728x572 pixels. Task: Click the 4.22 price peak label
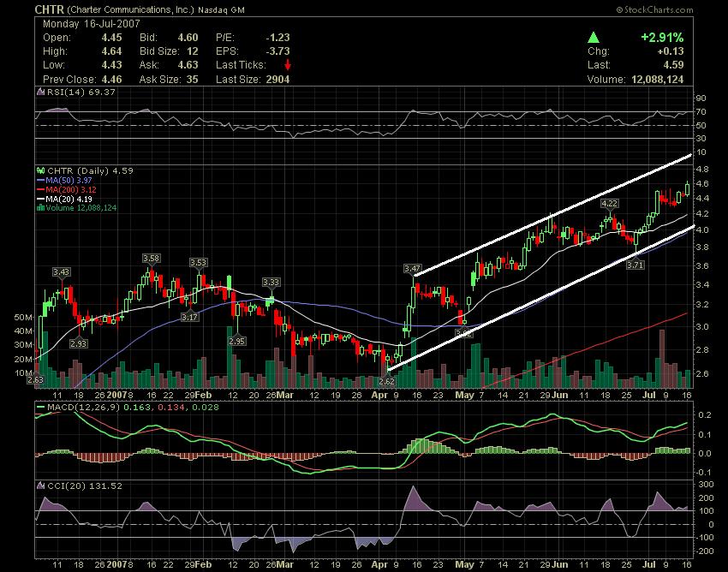(x=609, y=203)
